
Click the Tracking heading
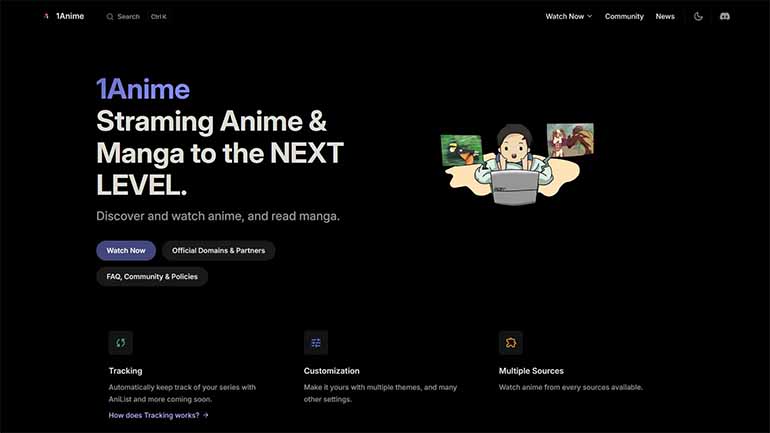pos(125,371)
